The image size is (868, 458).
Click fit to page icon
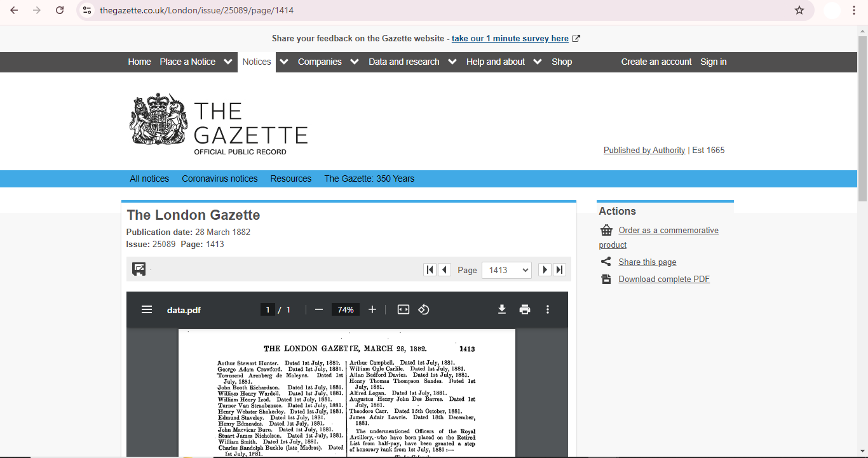(x=403, y=309)
